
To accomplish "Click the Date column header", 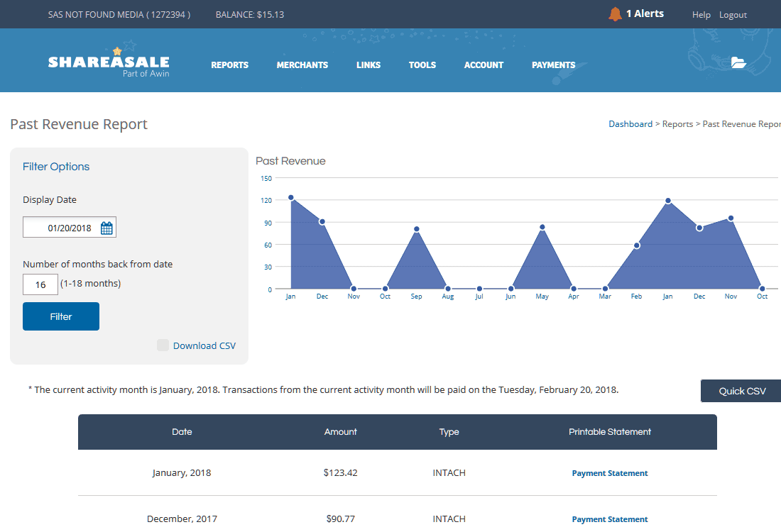I will (x=182, y=432).
